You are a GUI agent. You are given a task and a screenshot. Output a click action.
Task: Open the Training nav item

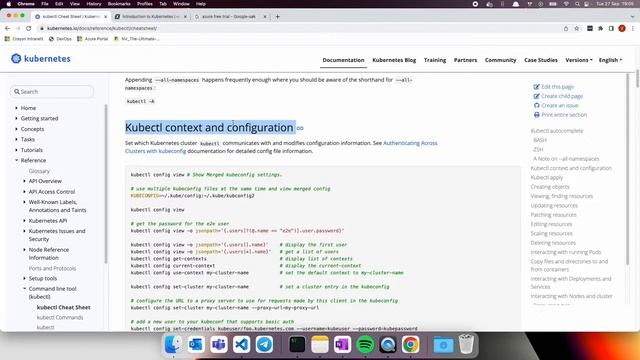435,60
